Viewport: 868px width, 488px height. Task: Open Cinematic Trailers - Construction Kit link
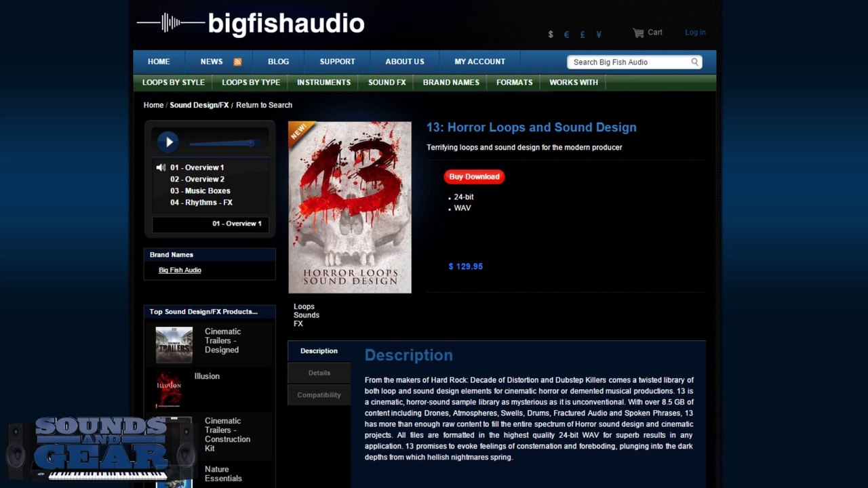(x=227, y=434)
